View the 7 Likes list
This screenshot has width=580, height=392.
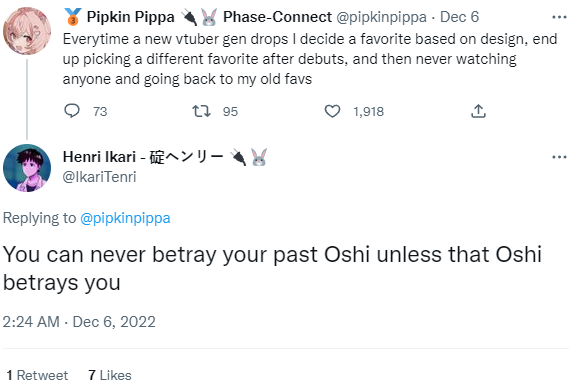[110, 375]
